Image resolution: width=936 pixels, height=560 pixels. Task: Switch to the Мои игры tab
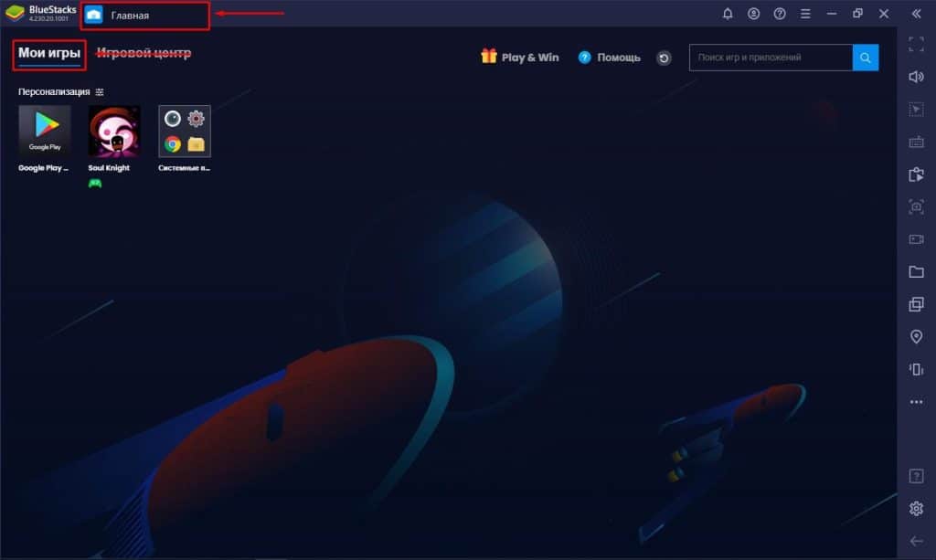tap(49, 53)
